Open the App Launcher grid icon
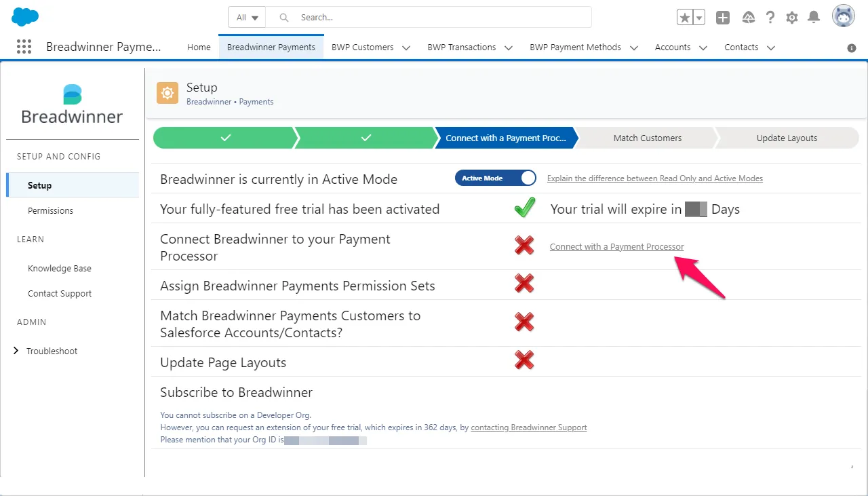The image size is (868, 496). tap(24, 47)
